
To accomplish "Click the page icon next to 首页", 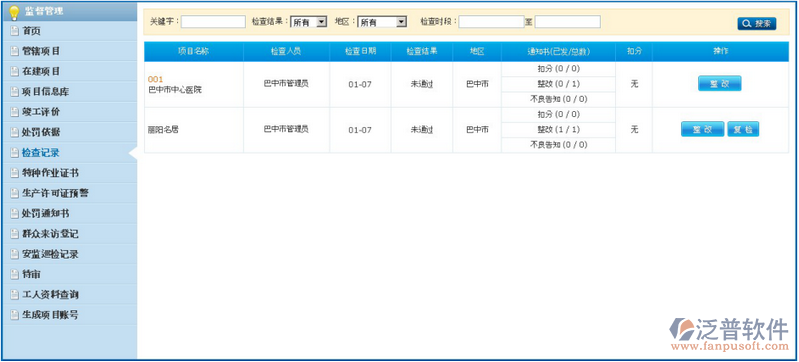I will pos(14,32).
